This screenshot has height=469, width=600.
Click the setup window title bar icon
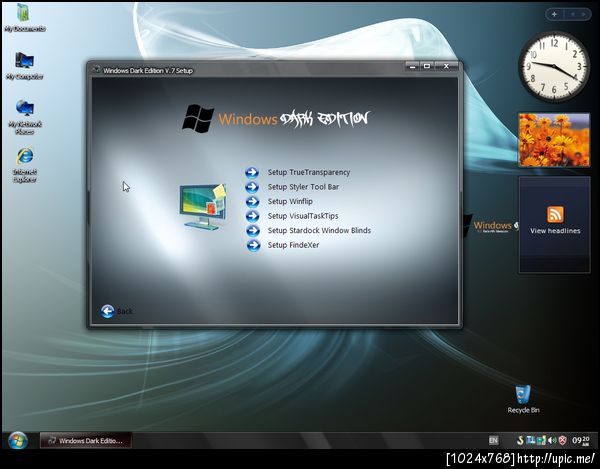[x=96, y=70]
